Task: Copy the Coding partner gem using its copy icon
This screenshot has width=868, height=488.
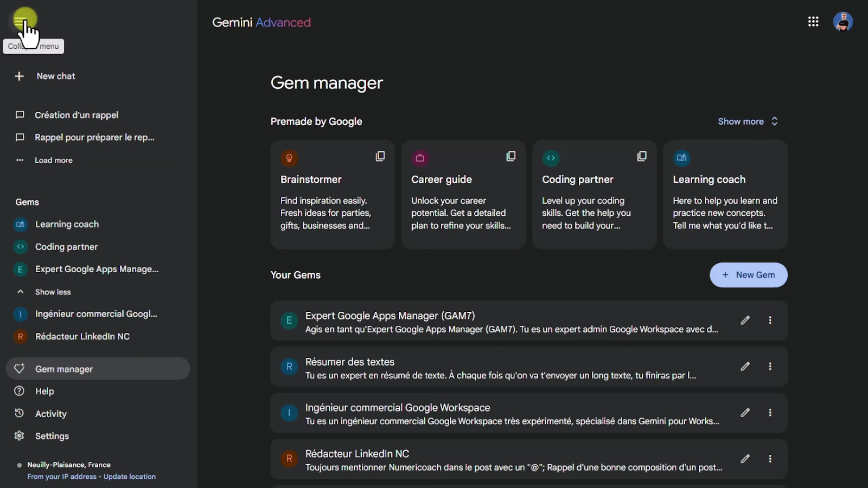Action: [642, 156]
